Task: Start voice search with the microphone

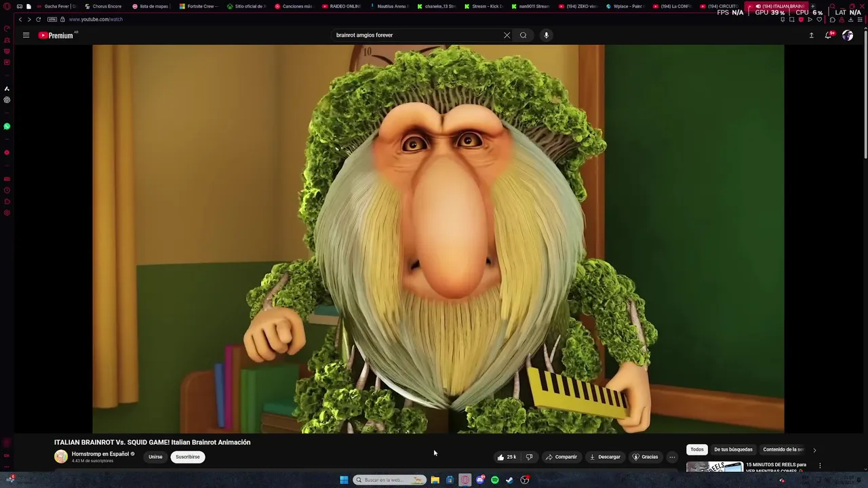Action: 546,35
